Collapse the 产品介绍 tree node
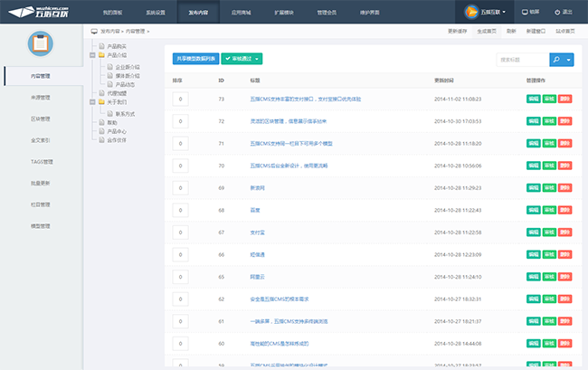 click(94, 55)
